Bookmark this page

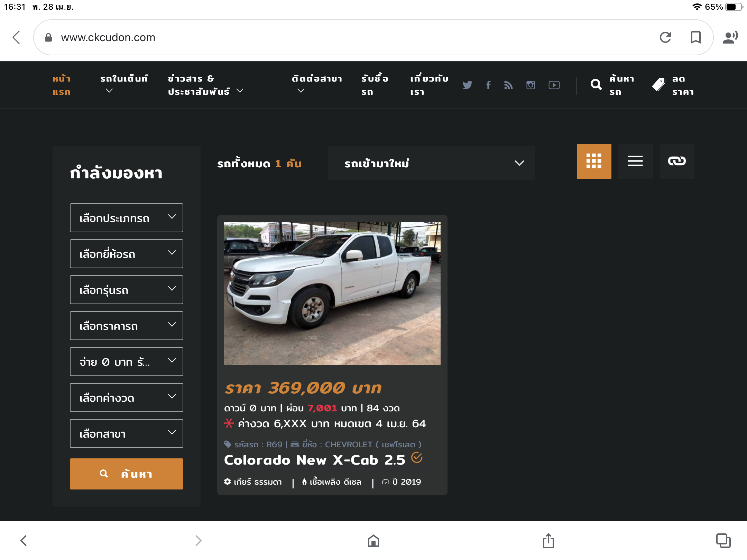(695, 37)
